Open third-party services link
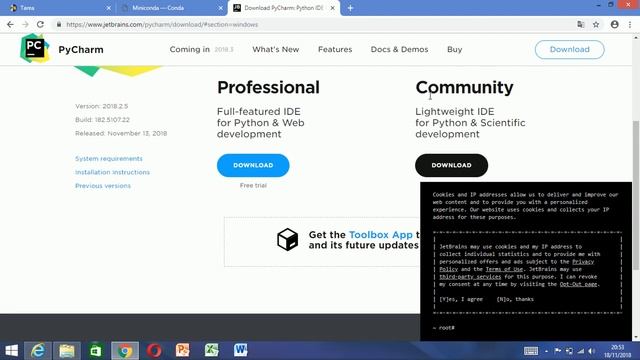This screenshot has width=640, height=360. click(470, 277)
